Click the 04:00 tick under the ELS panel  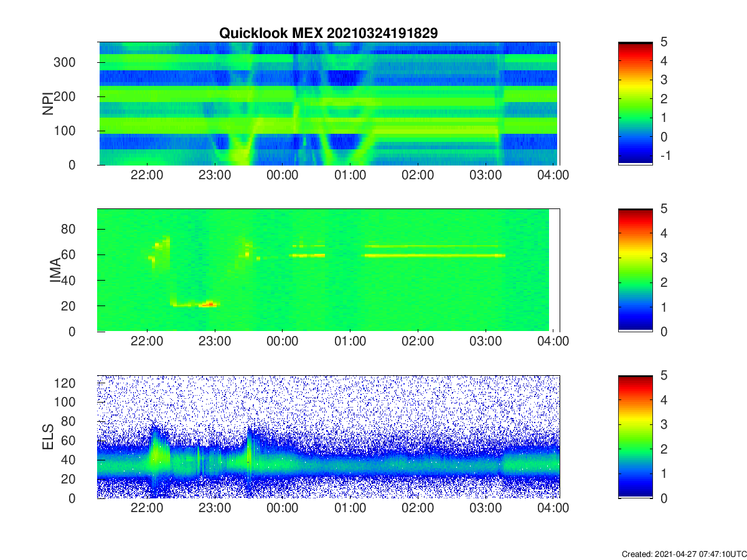[553, 509]
